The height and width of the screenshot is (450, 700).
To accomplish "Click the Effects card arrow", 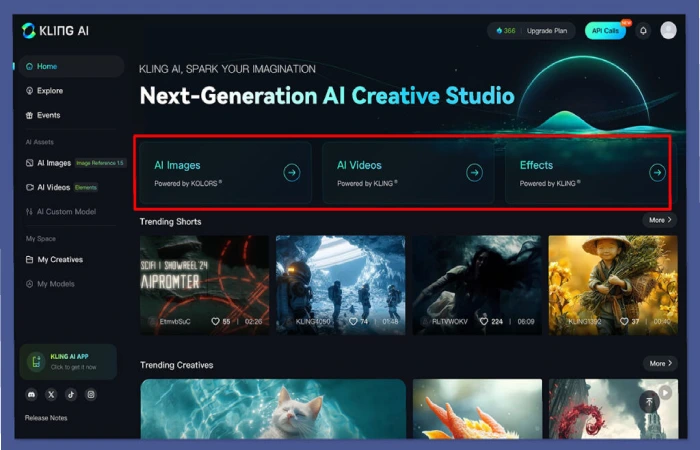I will 657,172.
